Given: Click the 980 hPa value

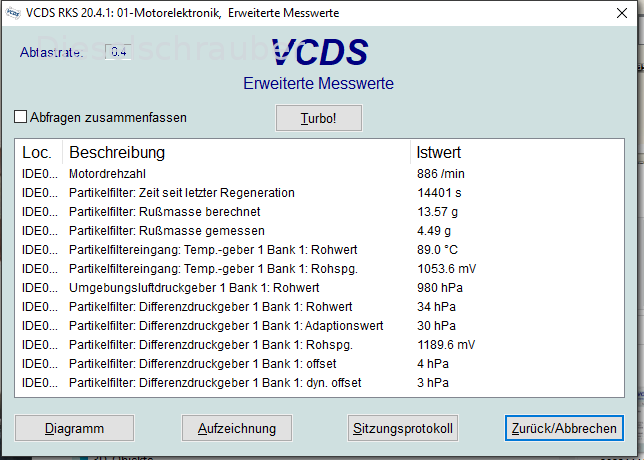Looking at the screenshot, I should (x=439, y=288).
